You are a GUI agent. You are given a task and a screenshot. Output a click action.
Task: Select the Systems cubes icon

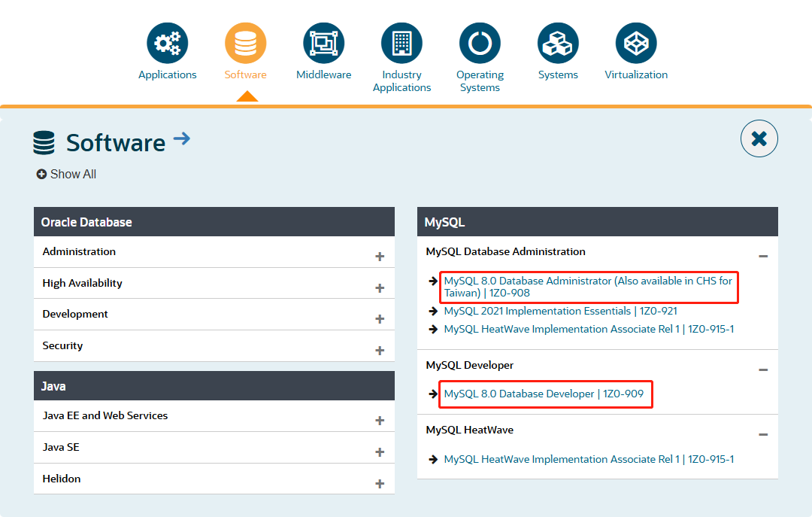tap(558, 43)
